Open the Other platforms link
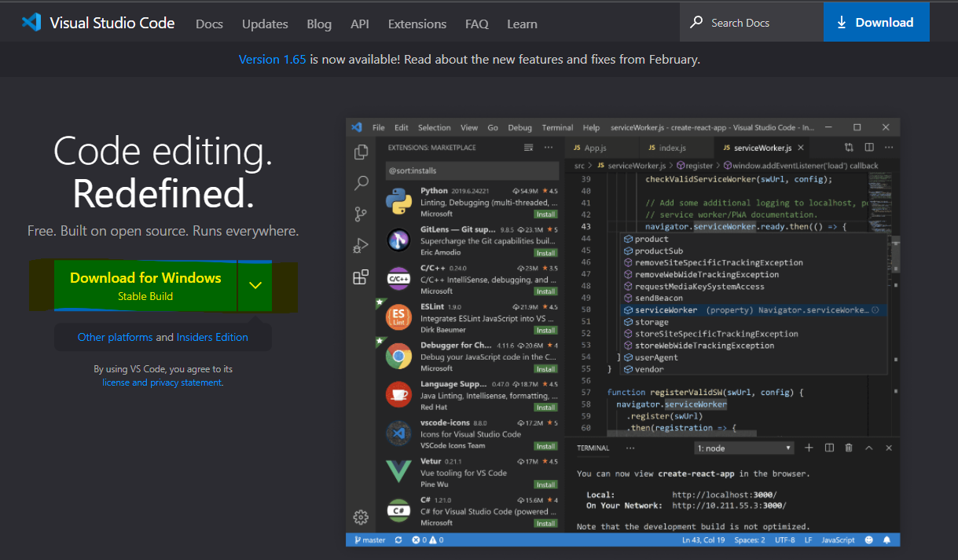 (x=115, y=337)
